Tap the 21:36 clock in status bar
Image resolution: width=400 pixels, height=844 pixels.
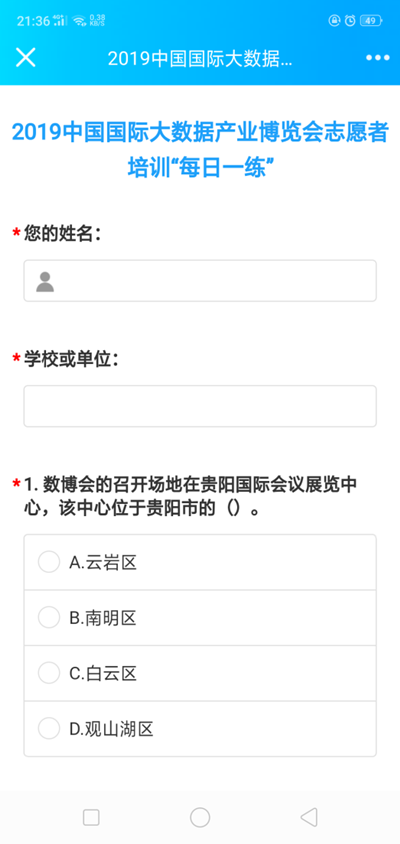(x=33, y=21)
